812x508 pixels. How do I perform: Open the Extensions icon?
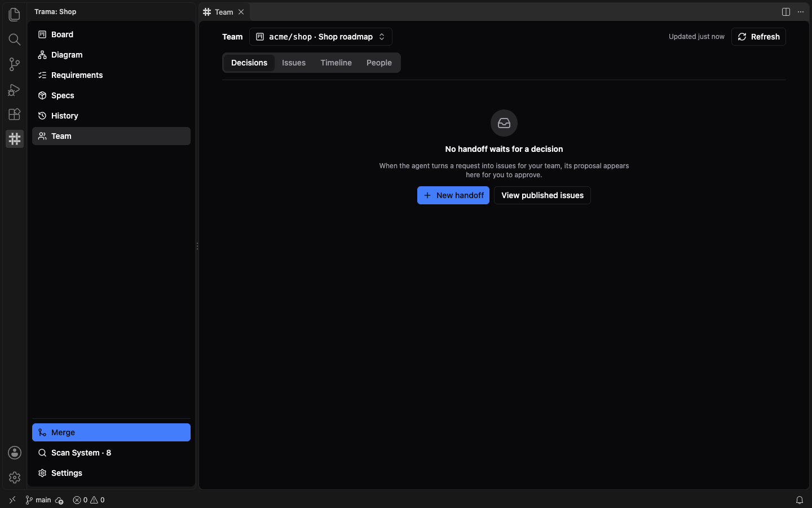(x=15, y=113)
